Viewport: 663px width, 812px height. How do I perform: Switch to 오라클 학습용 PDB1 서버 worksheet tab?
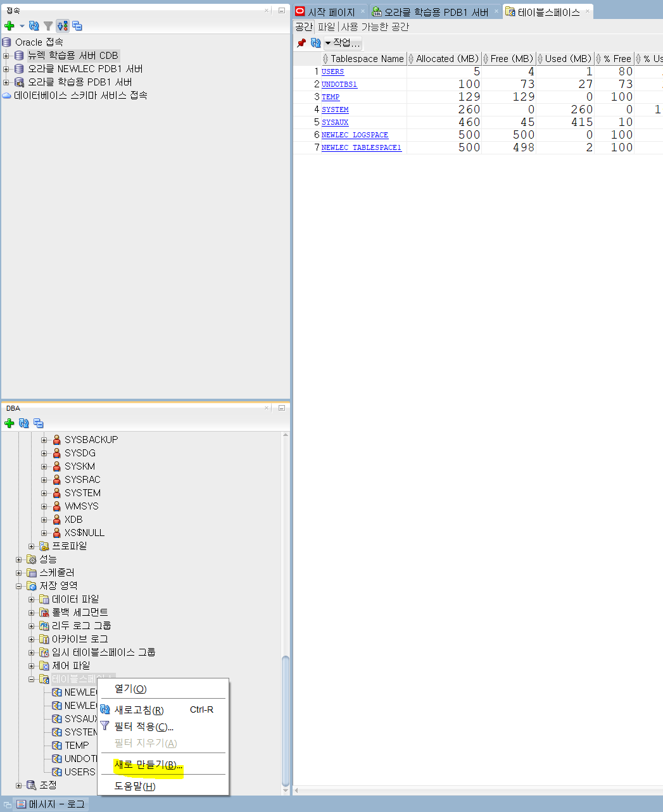(x=436, y=12)
